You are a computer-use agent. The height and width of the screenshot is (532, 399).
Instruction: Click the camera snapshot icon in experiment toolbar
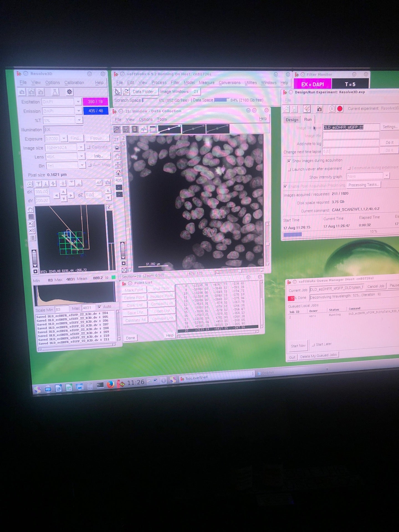[x=319, y=109]
